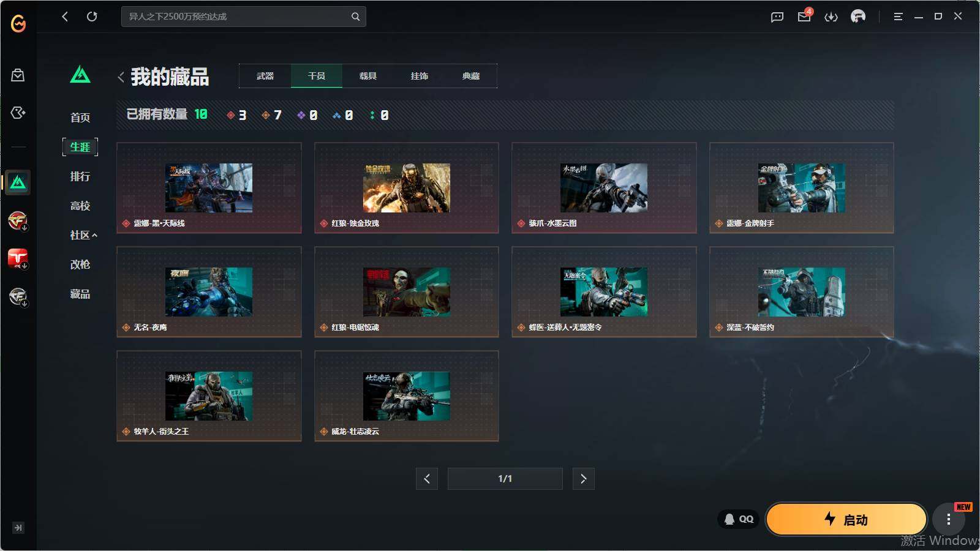
Task: Open the store bag icon in sidebar
Action: 18,75
